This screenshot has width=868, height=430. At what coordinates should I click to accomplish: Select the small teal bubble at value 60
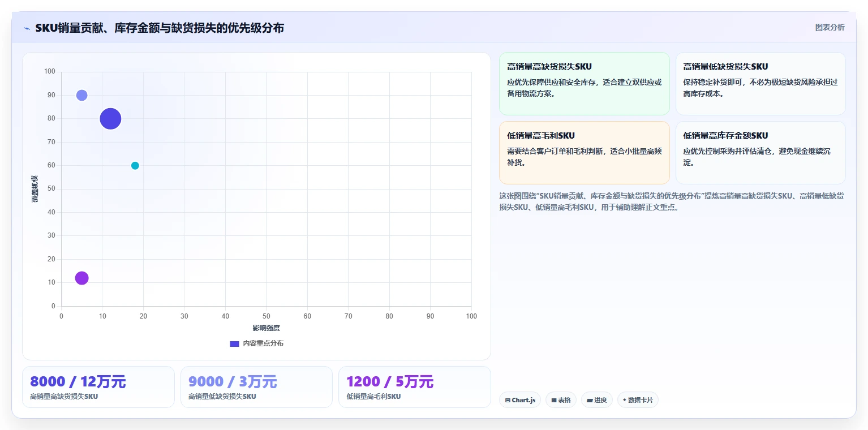pyautogui.click(x=135, y=166)
